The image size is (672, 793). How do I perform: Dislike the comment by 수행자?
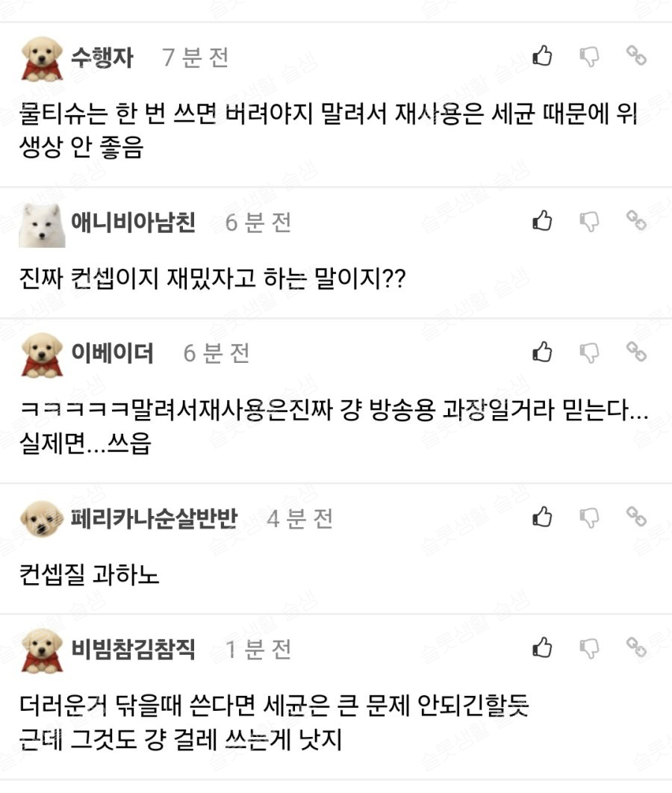pyautogui.click(x=590, y=57)
